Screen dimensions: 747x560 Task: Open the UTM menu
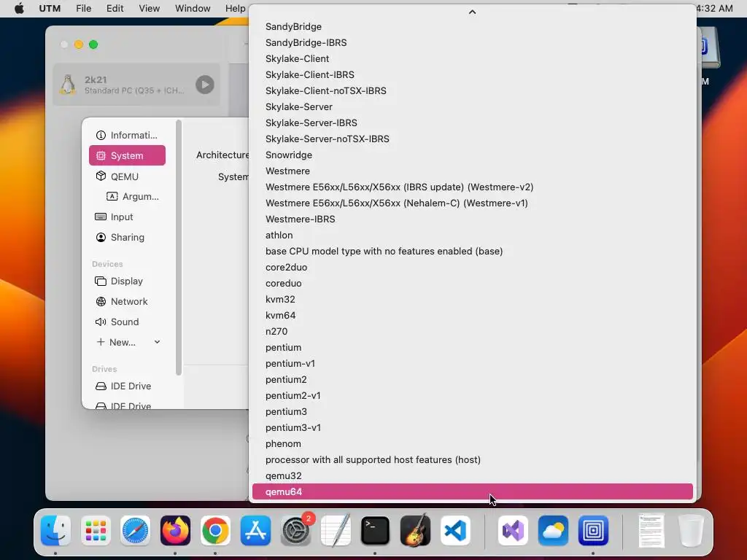coord(50,9)
